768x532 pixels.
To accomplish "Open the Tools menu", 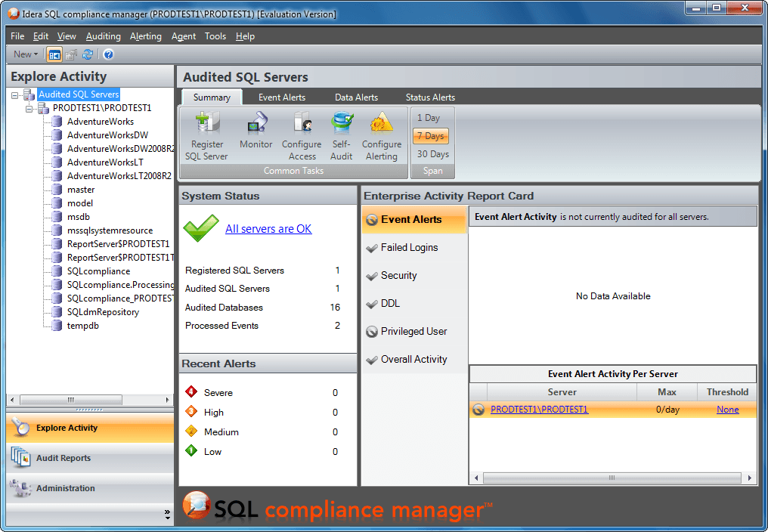I will pos(215,36).
